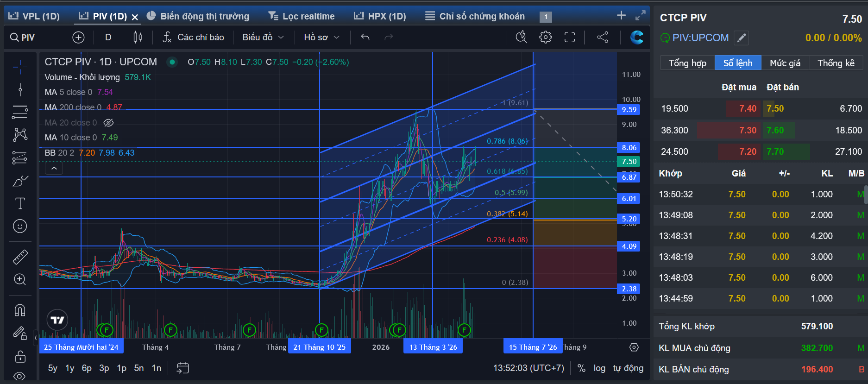Select the brush drawing tool
The width and height of the screenshot is (868, 384).
coord(20,181)
